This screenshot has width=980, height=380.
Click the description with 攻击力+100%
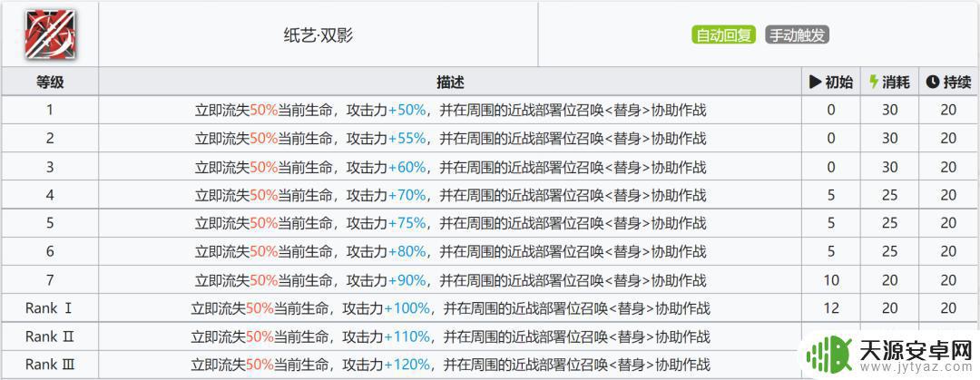(x=450, y=308)
